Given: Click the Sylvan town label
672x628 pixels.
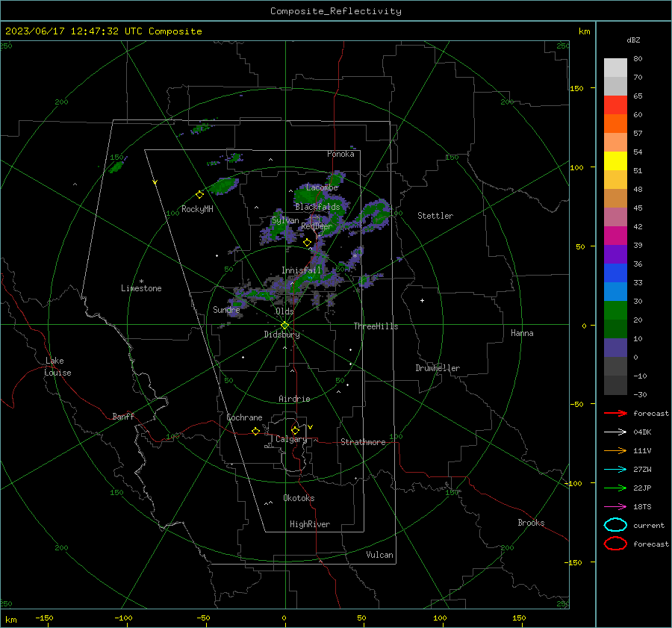Looking at the screenshot, I should (x=285, y=220).
